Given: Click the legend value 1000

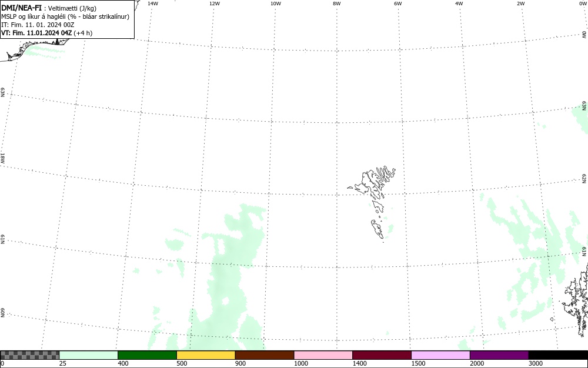Looking at the screenshot, I should click(x=300, y=363).
